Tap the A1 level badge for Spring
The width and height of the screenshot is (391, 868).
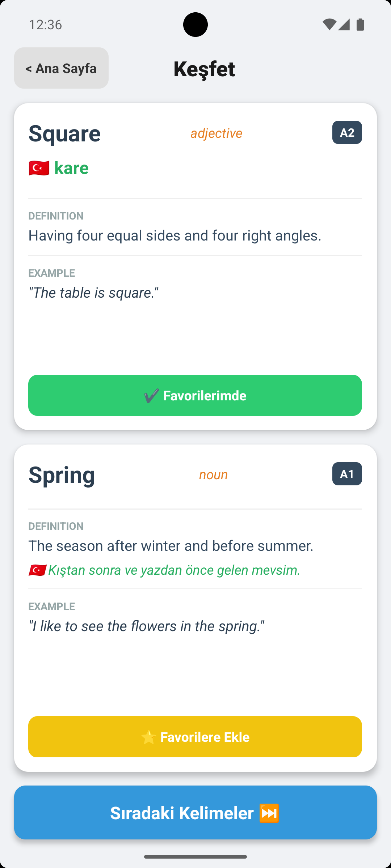pos(346,474)
